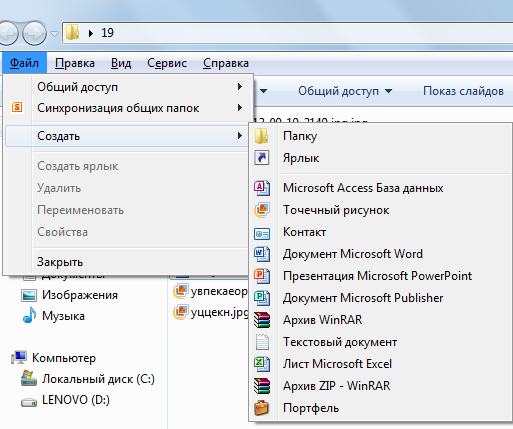The height and width of the screenshot is (429, 513).
Task: Click the blank page icon beside Текстовый документ
Action: coord(262,342)
